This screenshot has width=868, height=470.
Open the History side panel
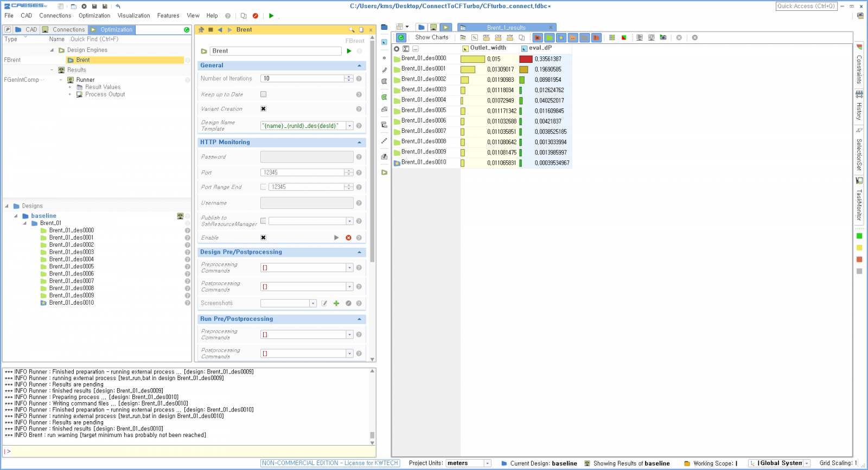coord(859,106)
